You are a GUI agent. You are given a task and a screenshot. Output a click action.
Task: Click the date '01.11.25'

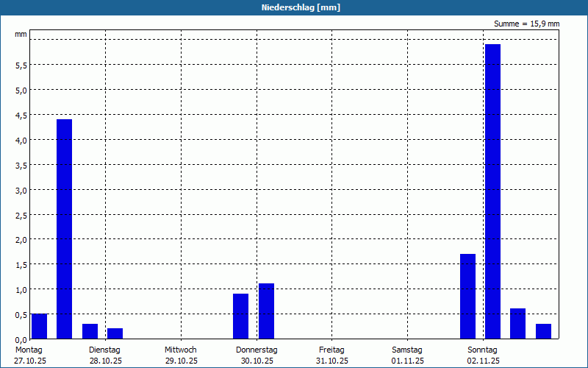coord(408,361)
